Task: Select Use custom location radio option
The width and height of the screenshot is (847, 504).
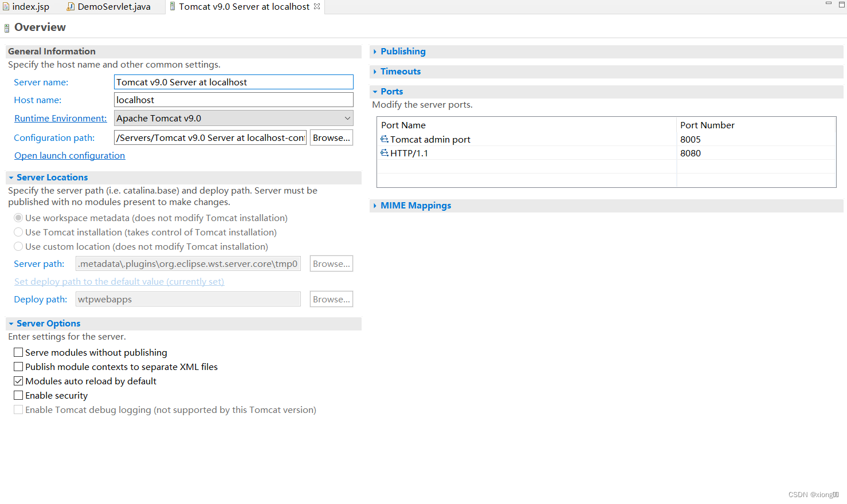Action: click(x=18, y=246)
